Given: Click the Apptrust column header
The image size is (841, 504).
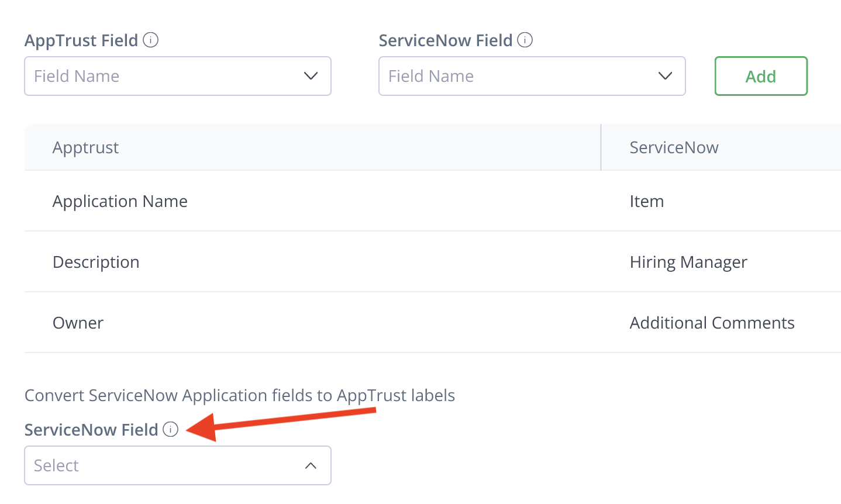Looking at the screenshot, I should 312,147.
